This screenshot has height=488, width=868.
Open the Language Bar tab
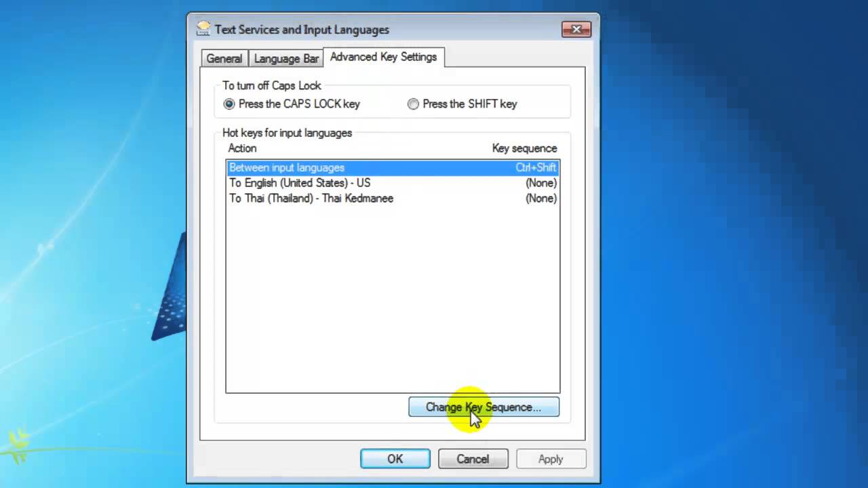[x=286, y=59]
